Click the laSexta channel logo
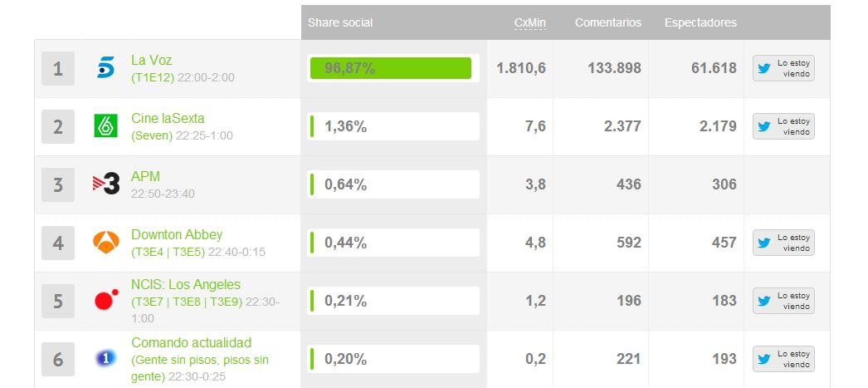This screenshot has width=868, height=388. [105, 126]
